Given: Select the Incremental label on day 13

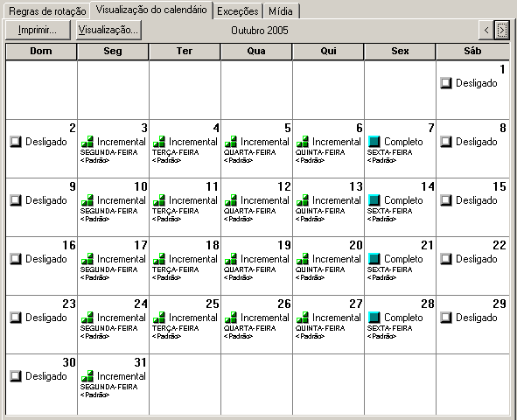Looking at the screenshot, I should coord(336,200).
